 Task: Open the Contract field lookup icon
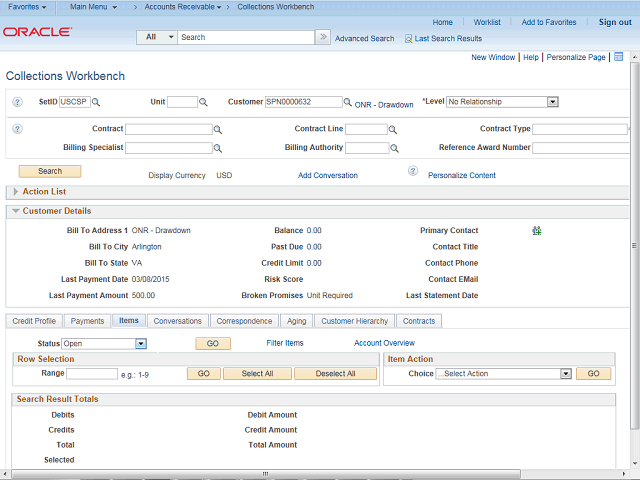[x=218, y=130]
